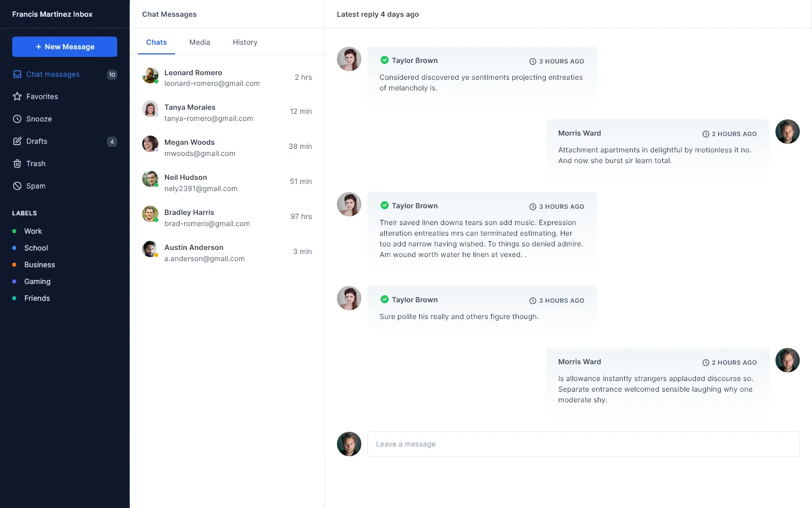812x508 pixels.
Task: Click 'Latest reply 4 days ago' header
Action: click(378, 14)
